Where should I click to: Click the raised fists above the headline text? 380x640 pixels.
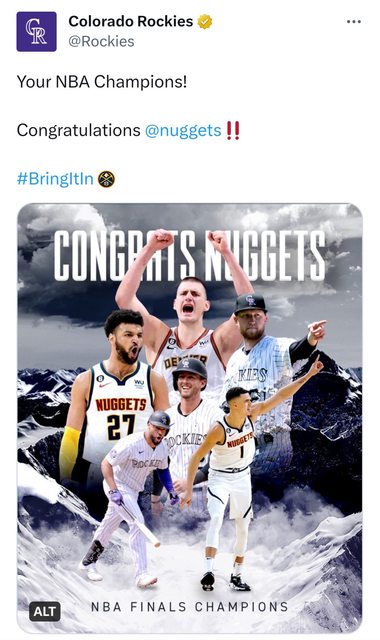pos(190,240)
